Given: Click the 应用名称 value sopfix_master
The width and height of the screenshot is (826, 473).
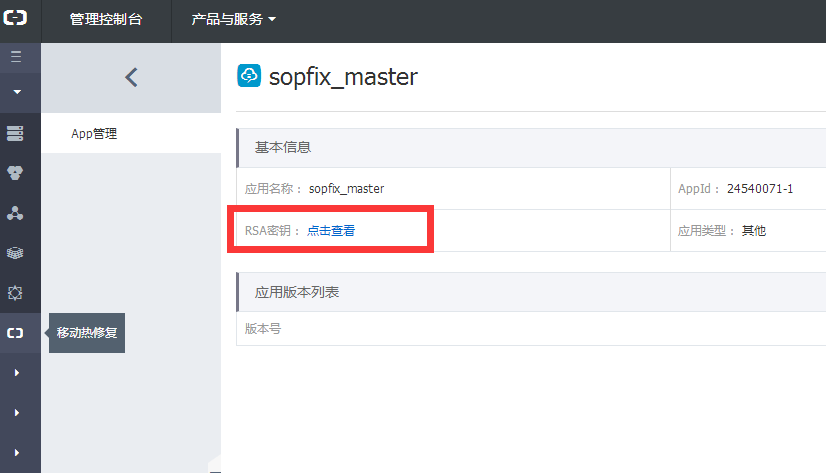Looking at the screenshot, I should [x=346, y=189].
